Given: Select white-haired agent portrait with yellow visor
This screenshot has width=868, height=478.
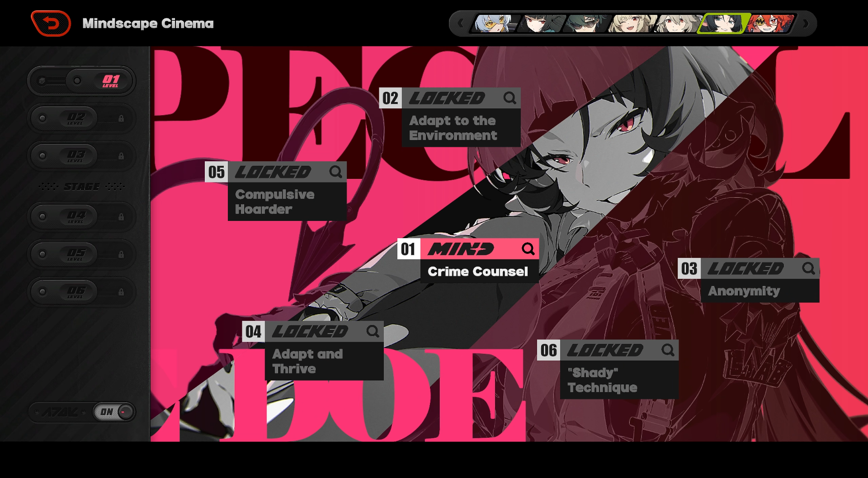Looking at the screenshot, I should tap(494, 23).
